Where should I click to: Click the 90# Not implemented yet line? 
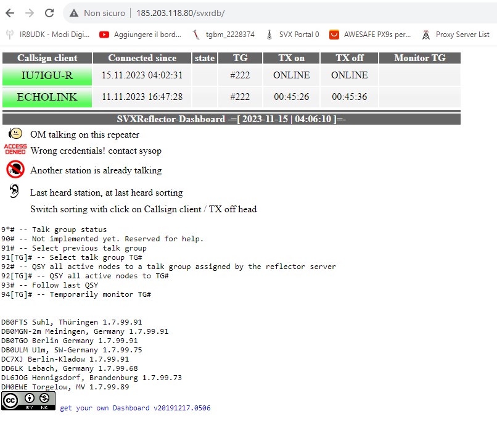[x=102, y=239]
